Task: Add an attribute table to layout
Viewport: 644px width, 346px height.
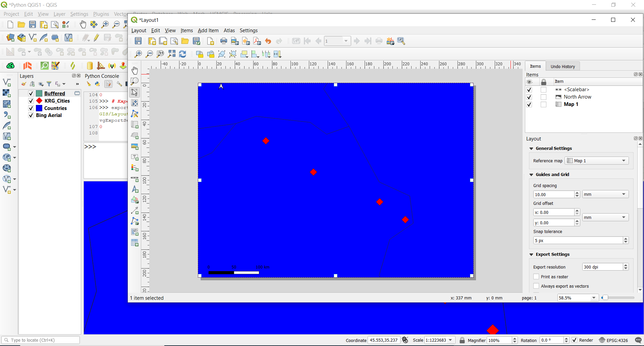Action: [x=135, y=243]
